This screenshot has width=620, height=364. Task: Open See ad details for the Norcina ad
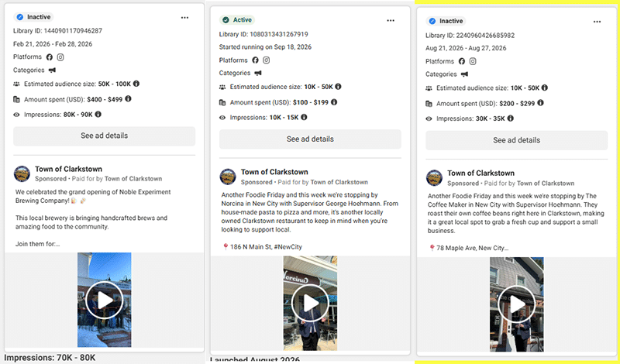tap(311, 139)
